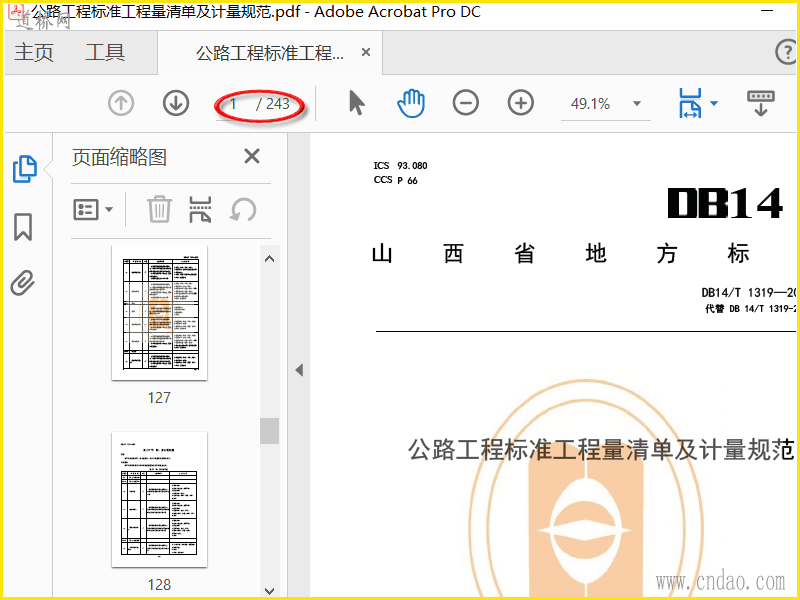800x600 pixels.
Task: Click the Acrobat PDF icon in title bar
Action: [x=17, y=10]
